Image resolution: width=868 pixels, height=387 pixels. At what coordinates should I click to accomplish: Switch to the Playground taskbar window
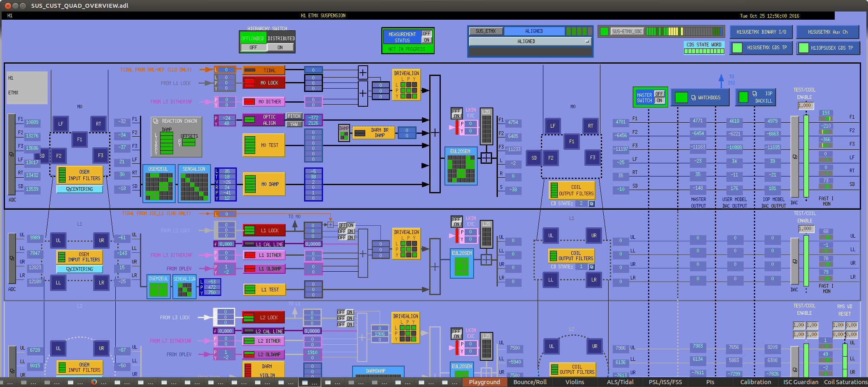coord(484,382)
